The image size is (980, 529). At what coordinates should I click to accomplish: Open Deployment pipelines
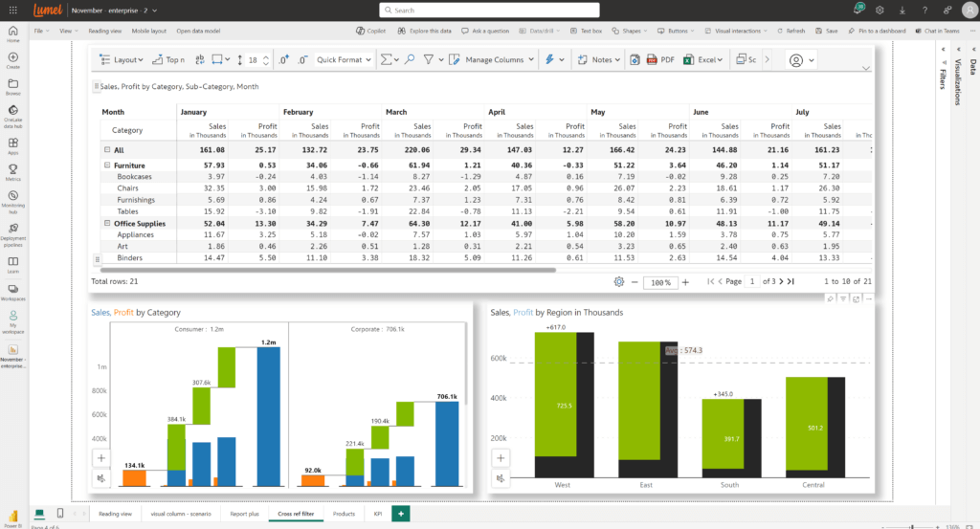pyautogui.click(x=13, y=234)
